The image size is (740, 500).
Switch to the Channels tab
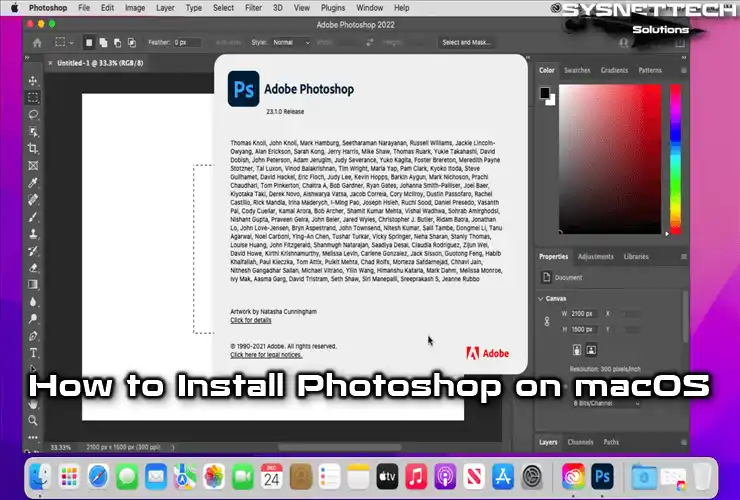[580, 442]
